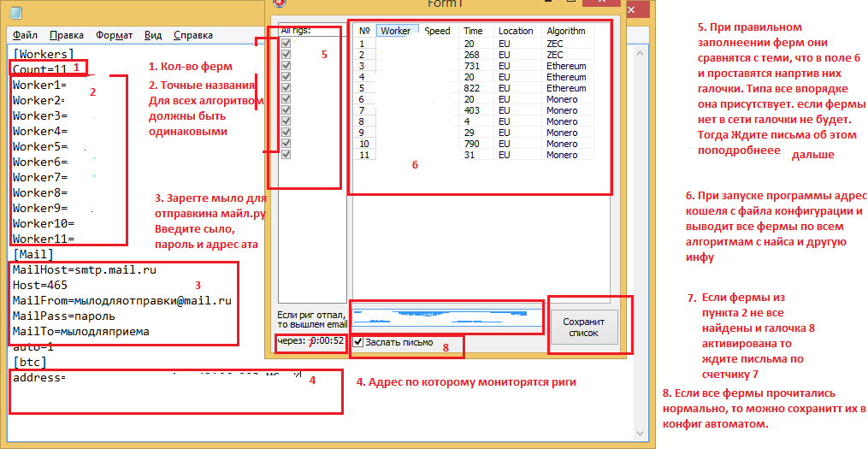Viewport: 868px width, 449px height.
Task: Open the Справка menu
Action: coord(193,35)
